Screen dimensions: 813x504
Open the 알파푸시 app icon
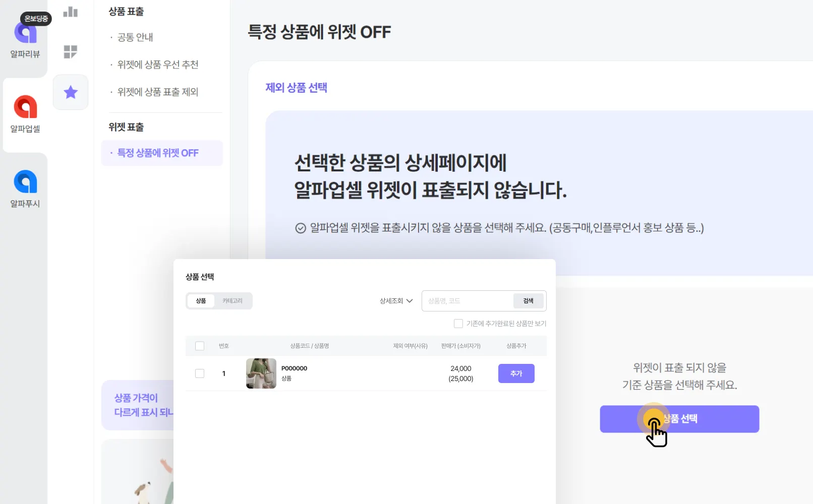pyautogui.click(x=25, y=181)
